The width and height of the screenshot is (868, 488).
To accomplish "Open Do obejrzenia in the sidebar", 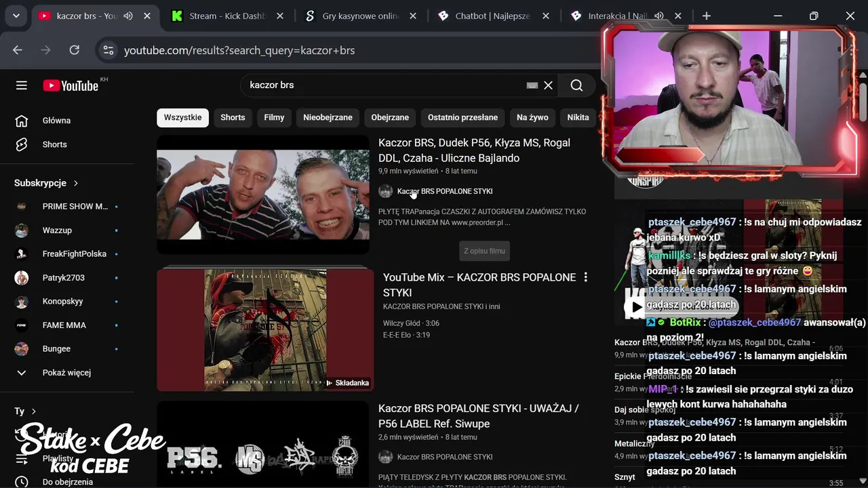I will pos(68,482).
